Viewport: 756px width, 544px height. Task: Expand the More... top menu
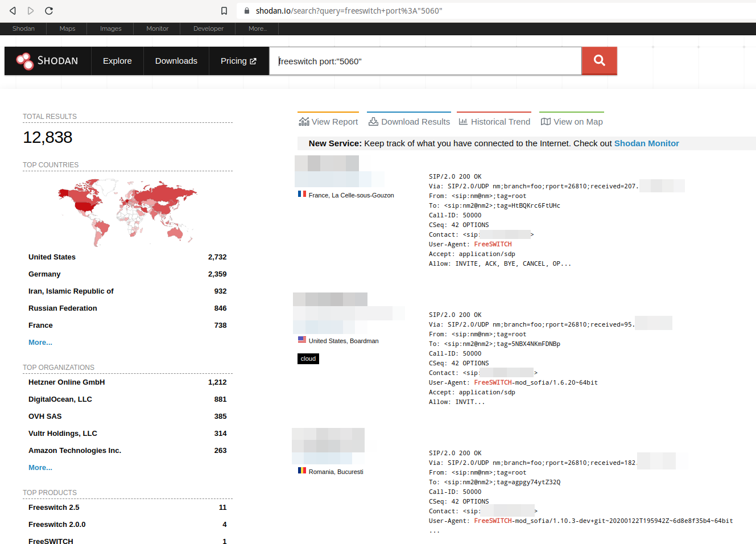[x=257, y=28]
